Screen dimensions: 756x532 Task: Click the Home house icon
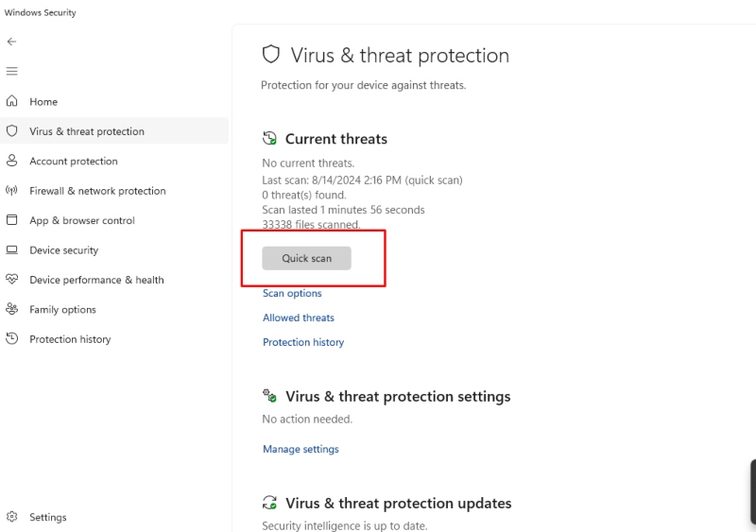(11, 101)
